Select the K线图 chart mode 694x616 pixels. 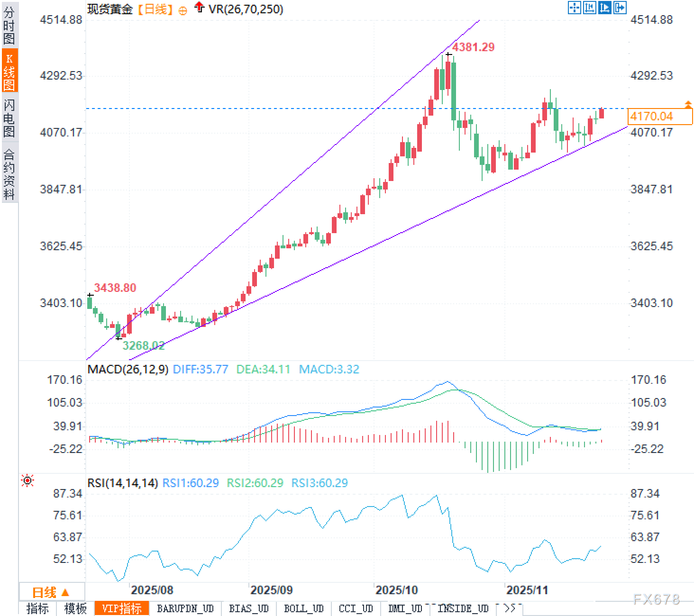point(9,71)
